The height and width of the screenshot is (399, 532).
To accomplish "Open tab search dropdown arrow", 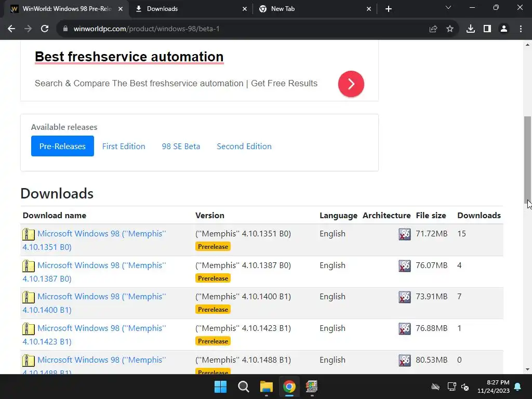I will tap(448, 7).
